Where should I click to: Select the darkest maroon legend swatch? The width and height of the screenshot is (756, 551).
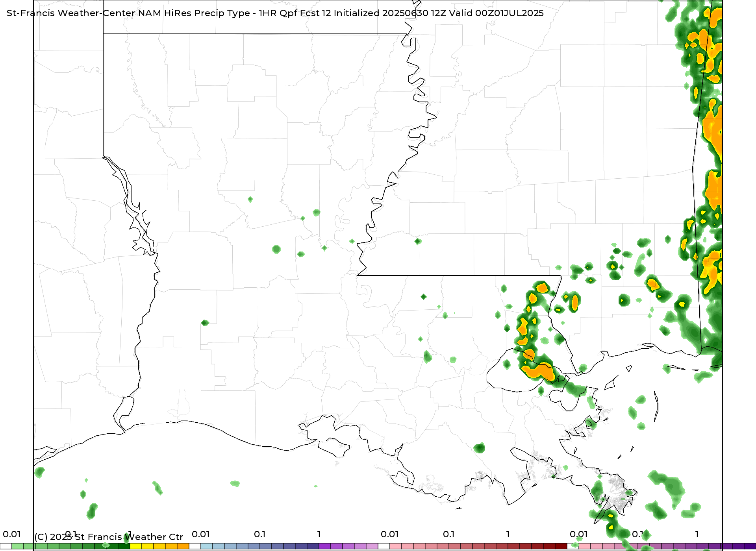tap(561, 546)
